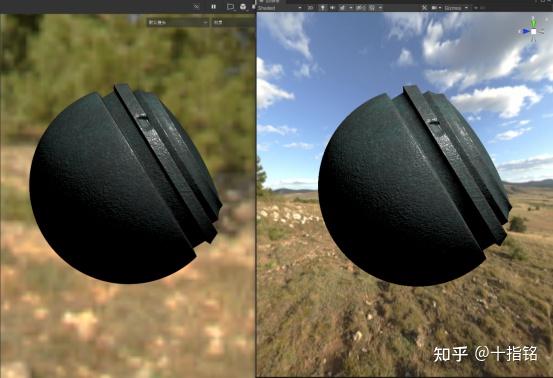Screen dimensions: 553x378
Task: Click the center cube of orientation gizmo
Action: click(x=534, y=31)
